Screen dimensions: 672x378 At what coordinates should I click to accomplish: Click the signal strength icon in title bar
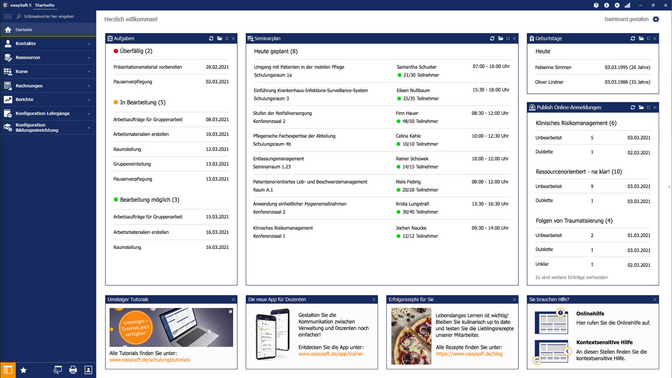click(x=627, y=5)
